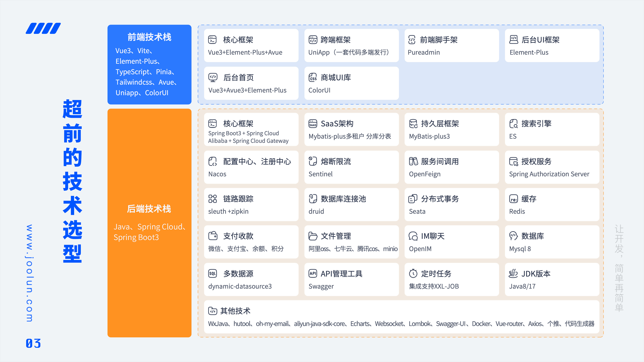Click the 定时任务 clock icon
644x362 pixels.
pos(413,273)
